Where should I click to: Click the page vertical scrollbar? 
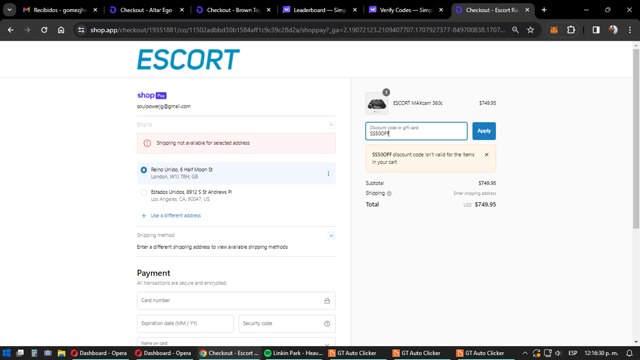(x=636, y=139)
